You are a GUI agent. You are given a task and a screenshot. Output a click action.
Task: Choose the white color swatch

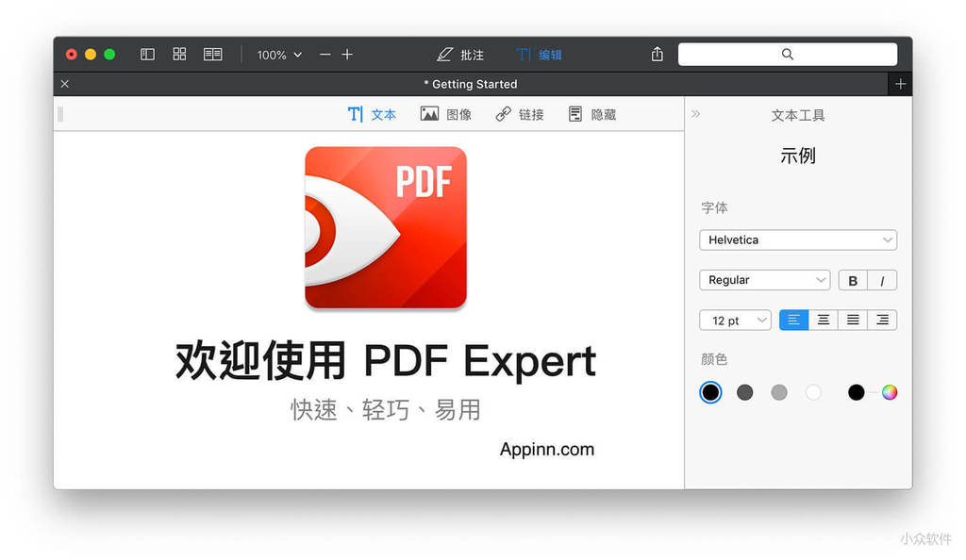pos(813,392)
